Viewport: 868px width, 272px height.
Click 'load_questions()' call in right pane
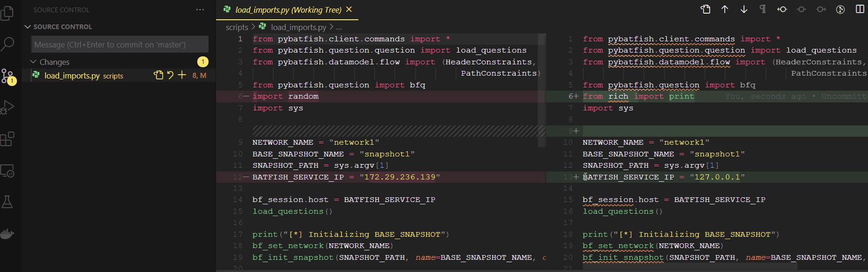pyautogui.click(x=622, y=211)
